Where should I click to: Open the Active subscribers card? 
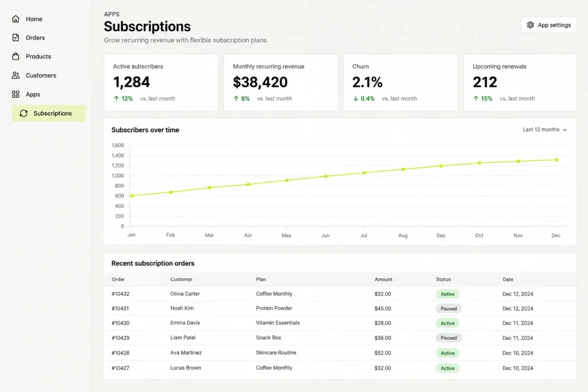pos(161,83)
